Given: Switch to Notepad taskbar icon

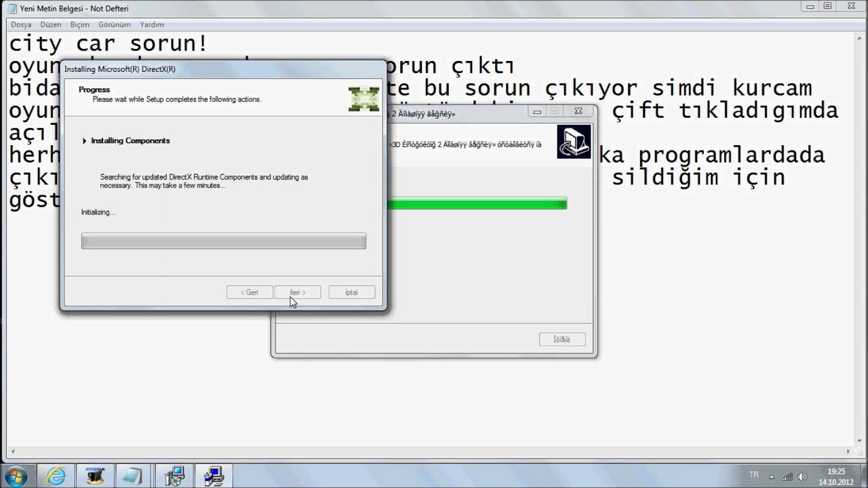Looking at the screenshot, I should click(x=133, y=476).
